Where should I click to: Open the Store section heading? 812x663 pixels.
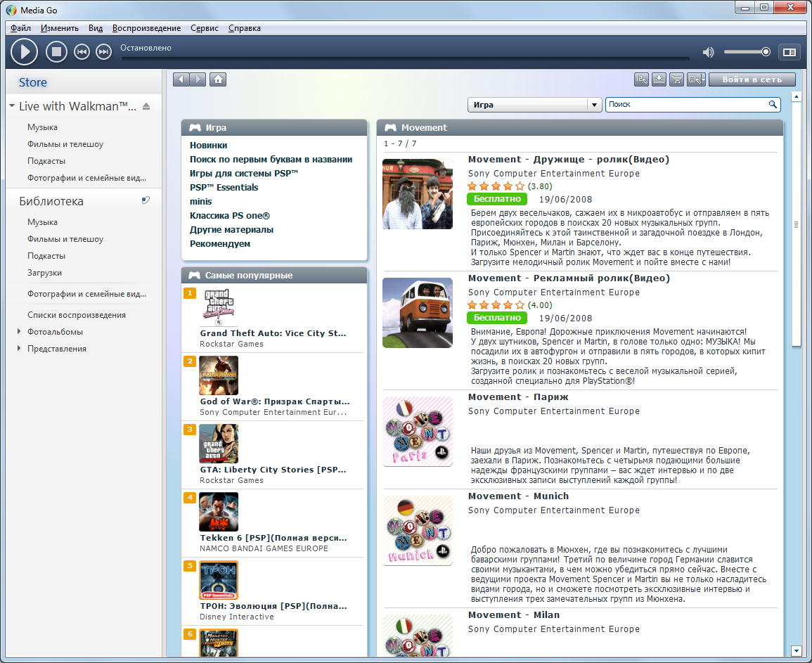[x=32, y=82]
